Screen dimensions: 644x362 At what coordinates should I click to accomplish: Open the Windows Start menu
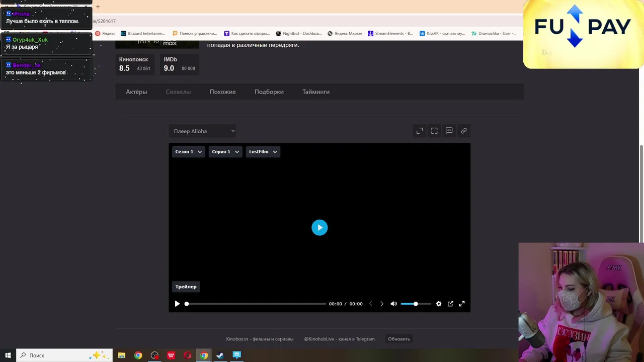click(8, 355)
